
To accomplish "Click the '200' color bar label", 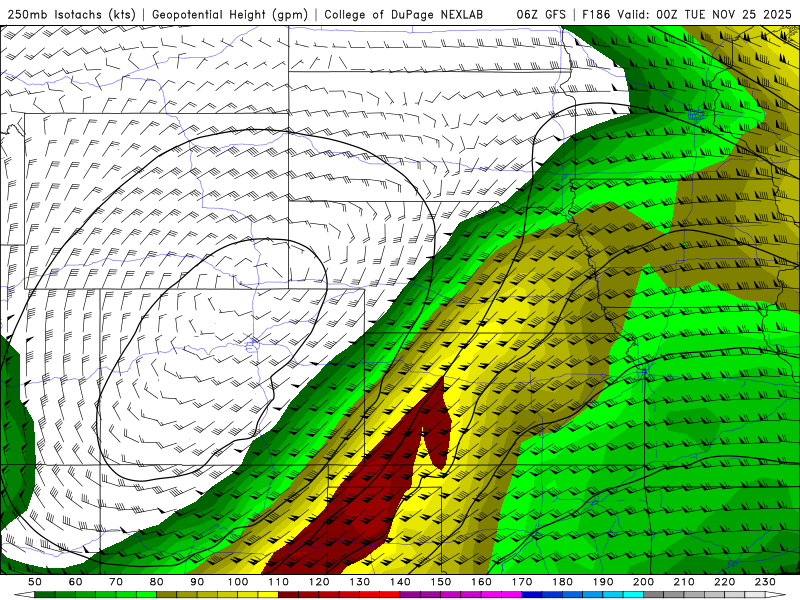I will click(643, 582).
